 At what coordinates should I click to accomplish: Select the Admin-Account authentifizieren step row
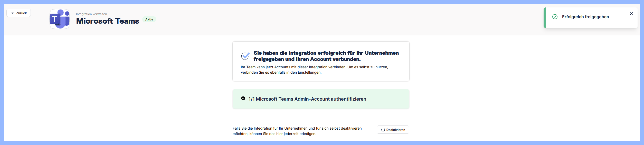click(321, 99)
